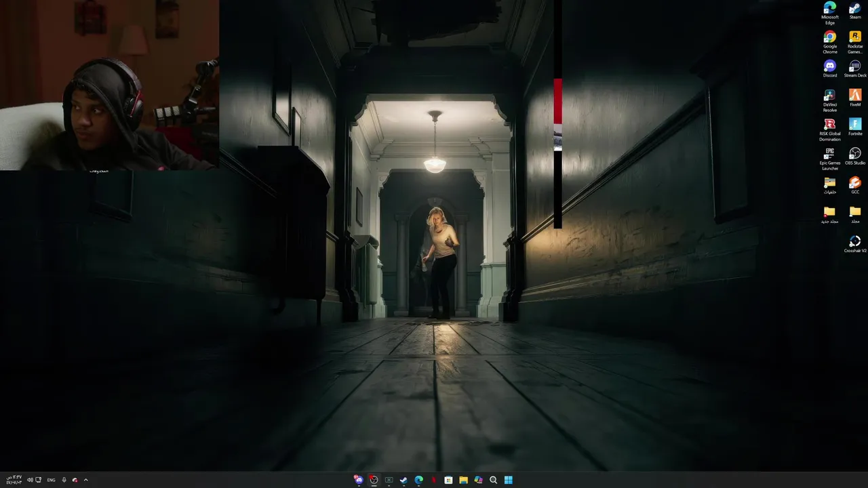The height and width of the screenshot is (488, 868).
Task: Open Microsoft Edge desktop shortcut
Action: pos(829,13)
